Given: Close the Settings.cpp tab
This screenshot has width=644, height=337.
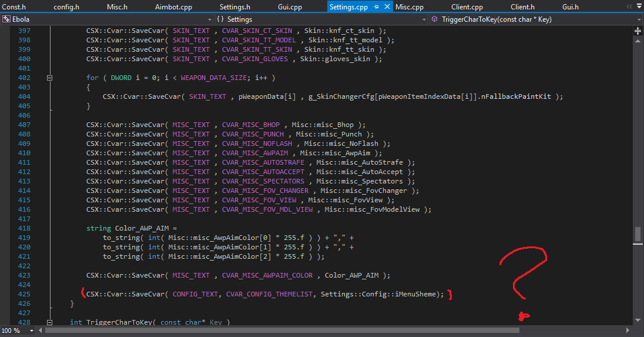Looking at the screenshot, I should 387,7.
